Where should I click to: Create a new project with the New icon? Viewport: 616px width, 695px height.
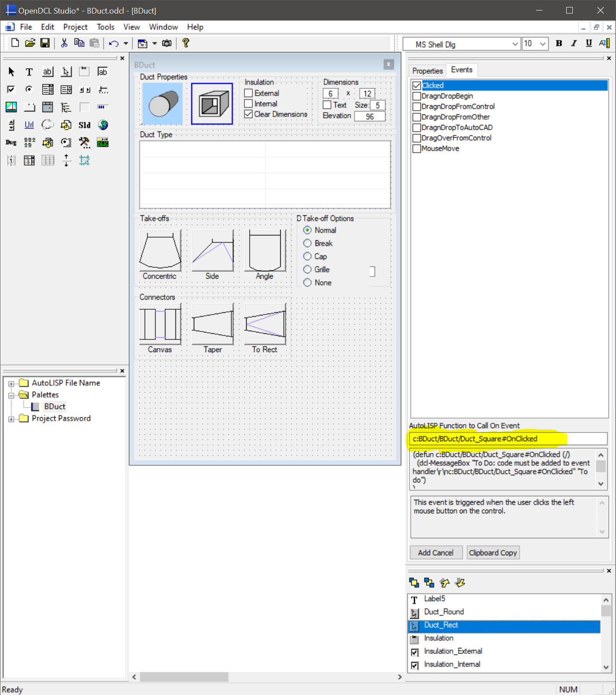click(x=15, y=43)
